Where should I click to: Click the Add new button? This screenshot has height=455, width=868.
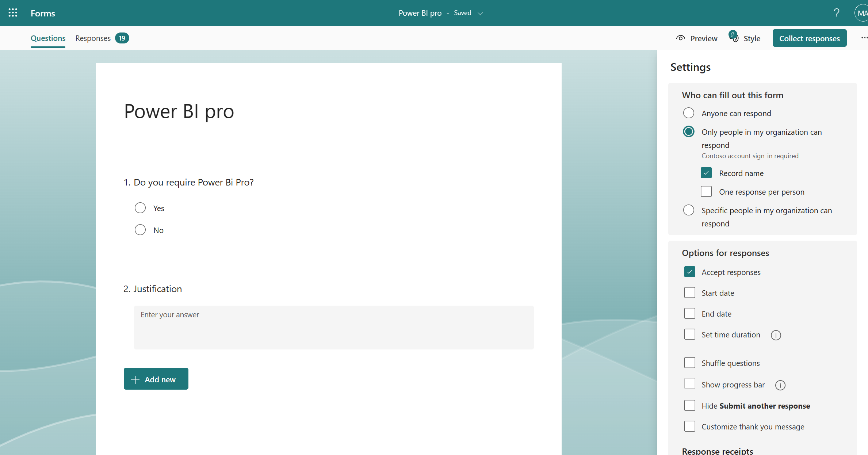click(x=156, y=379)
